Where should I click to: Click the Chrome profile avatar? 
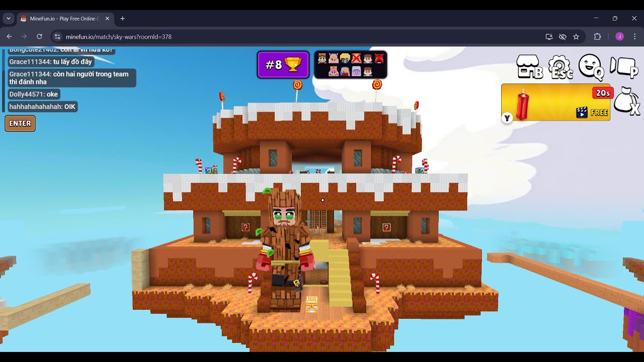pyautogui.click(x=619, y=37)
